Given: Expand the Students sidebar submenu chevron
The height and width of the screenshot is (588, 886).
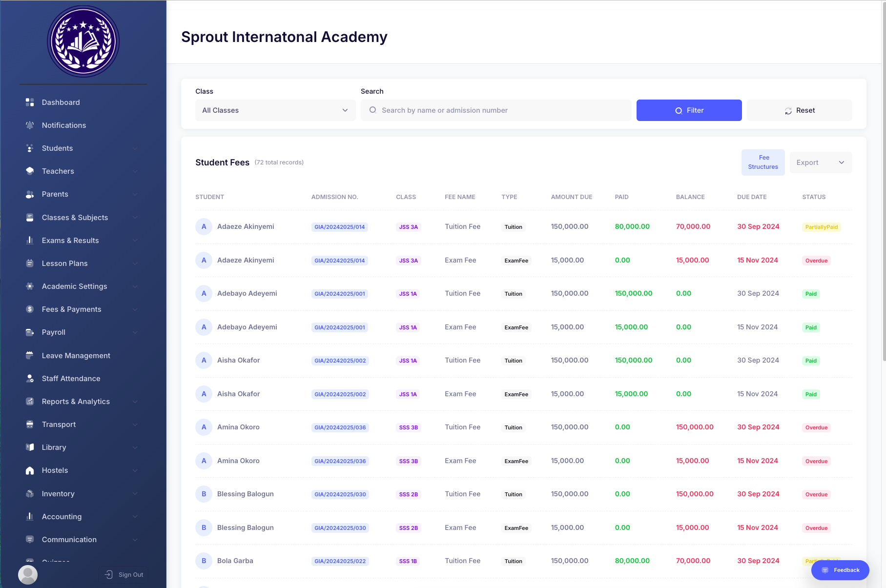Looking at the screenshot, I should click(x=135, y=148).
